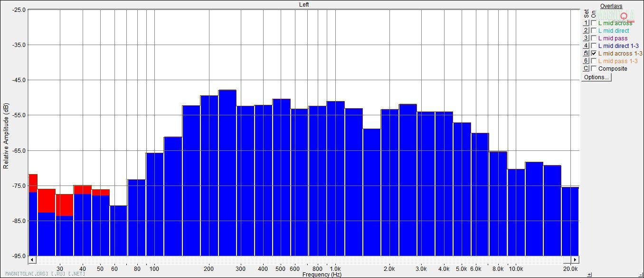Click overlay Set button 2
Image resolution: width=644 pixels, height=278 pixels.
point(586,31)
